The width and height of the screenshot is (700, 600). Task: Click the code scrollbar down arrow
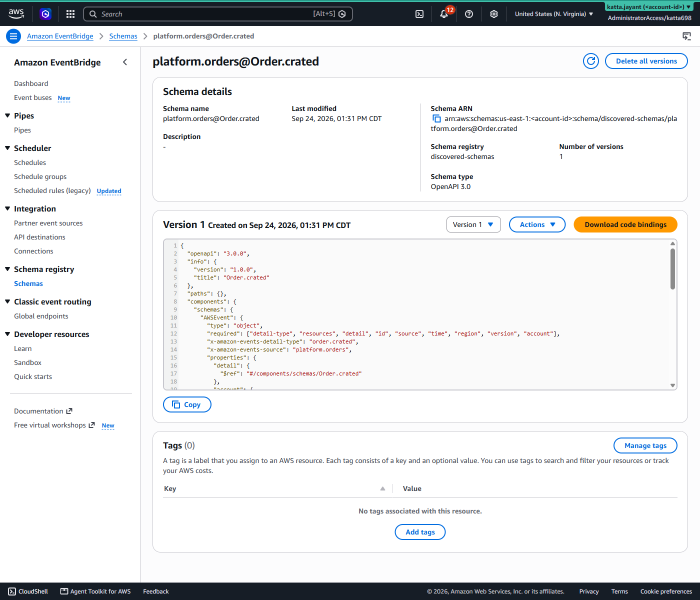point(672,385)
